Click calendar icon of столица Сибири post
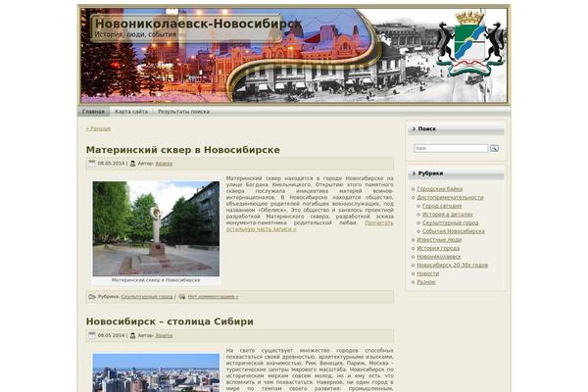The width and height of the screenshot is (588, 392). point(90,335)
